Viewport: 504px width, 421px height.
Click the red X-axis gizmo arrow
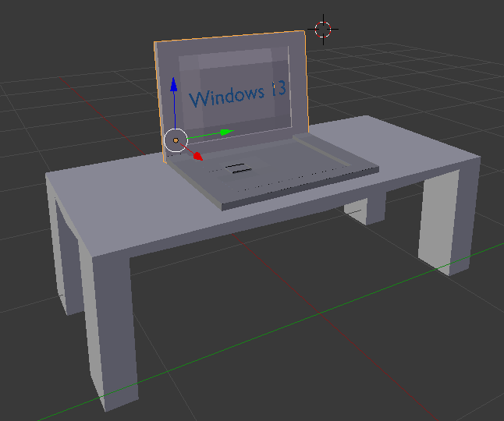197,156
